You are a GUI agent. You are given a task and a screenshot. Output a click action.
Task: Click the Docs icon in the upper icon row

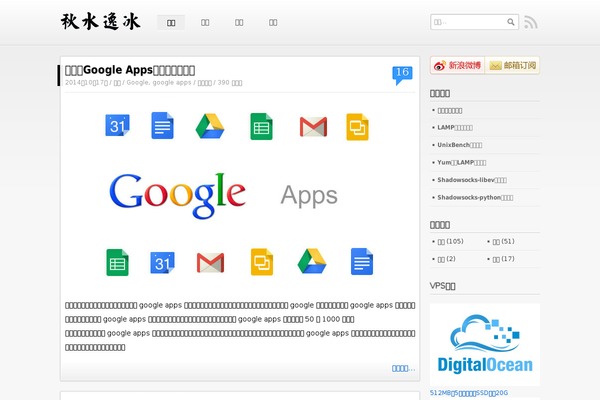point(163,126)
